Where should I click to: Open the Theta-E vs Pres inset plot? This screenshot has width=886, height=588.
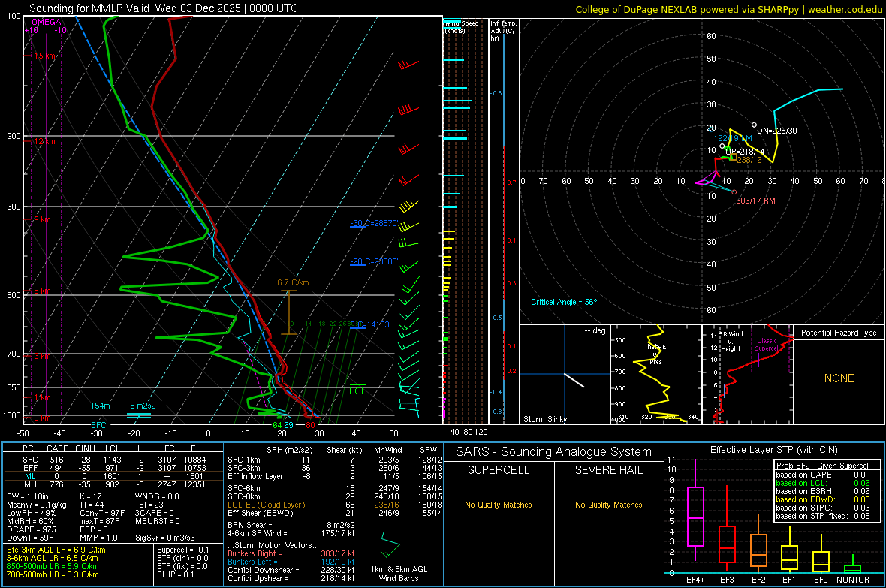tap(656, 374)
